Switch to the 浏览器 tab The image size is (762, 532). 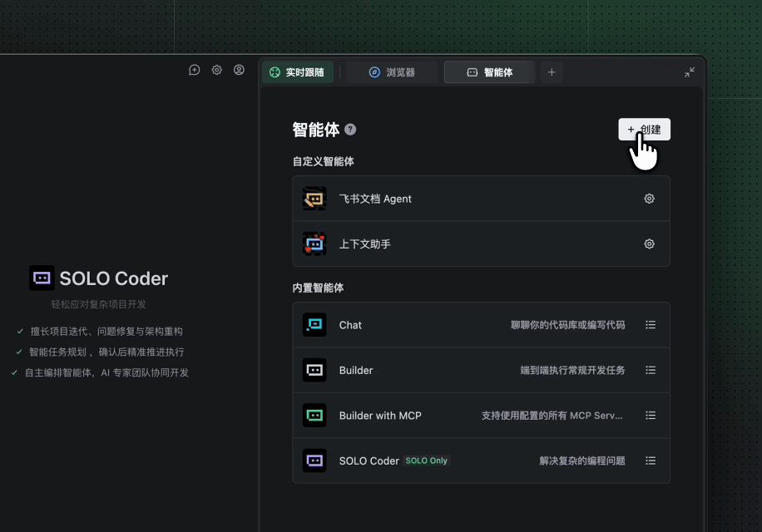(392, 72)
